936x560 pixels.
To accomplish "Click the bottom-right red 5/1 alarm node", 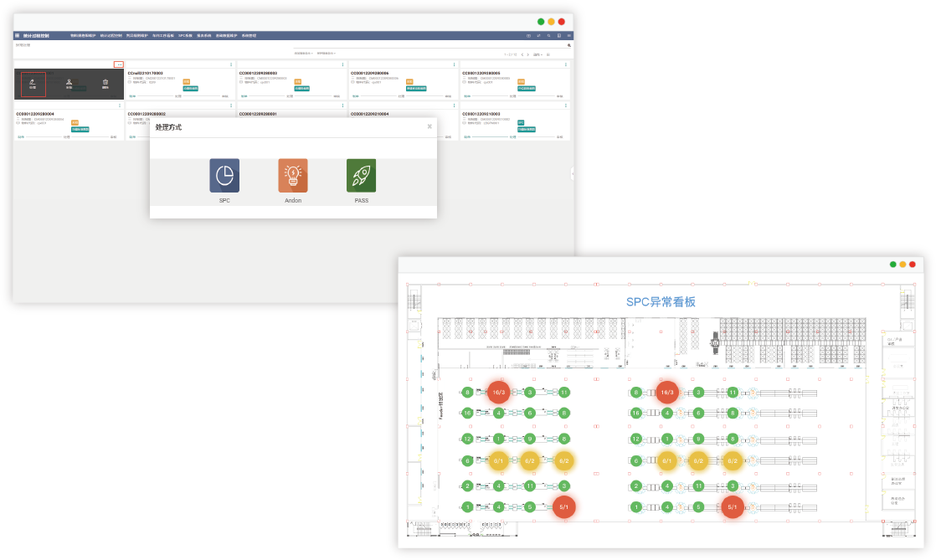I will coord(732,506).
